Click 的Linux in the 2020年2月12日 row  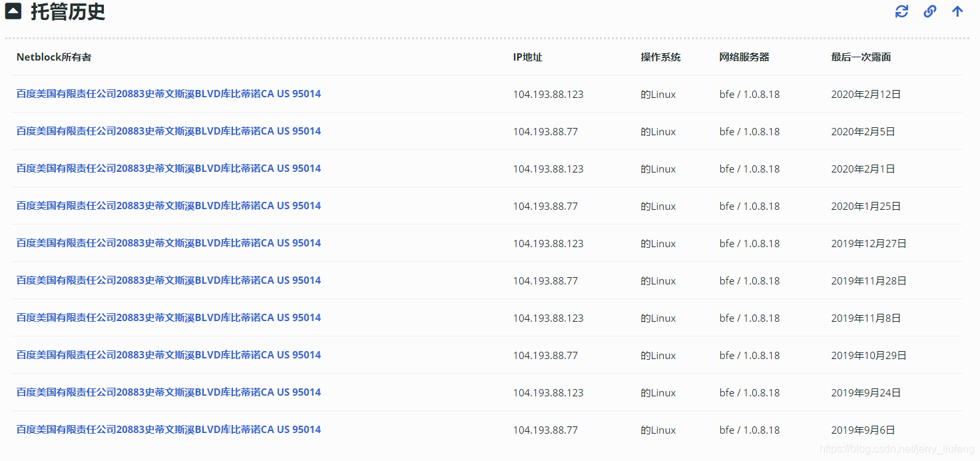click(658, 95)
